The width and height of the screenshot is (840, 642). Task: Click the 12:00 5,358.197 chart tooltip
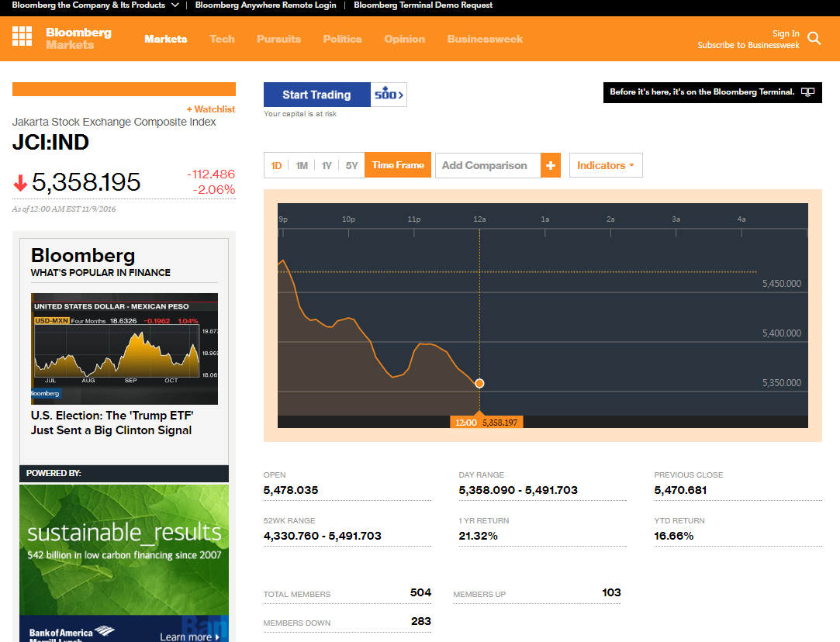point(486,423)
